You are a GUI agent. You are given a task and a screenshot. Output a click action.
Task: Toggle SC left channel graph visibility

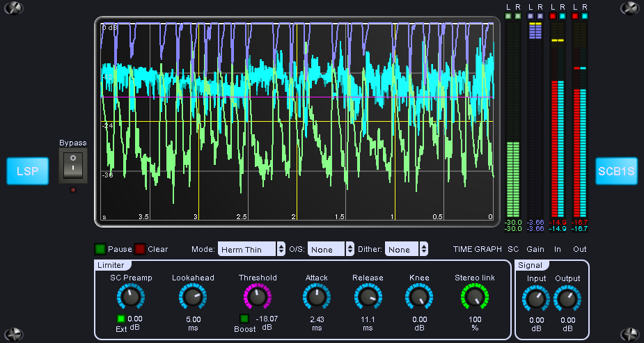pyautogui.click(x=509, y=15)
